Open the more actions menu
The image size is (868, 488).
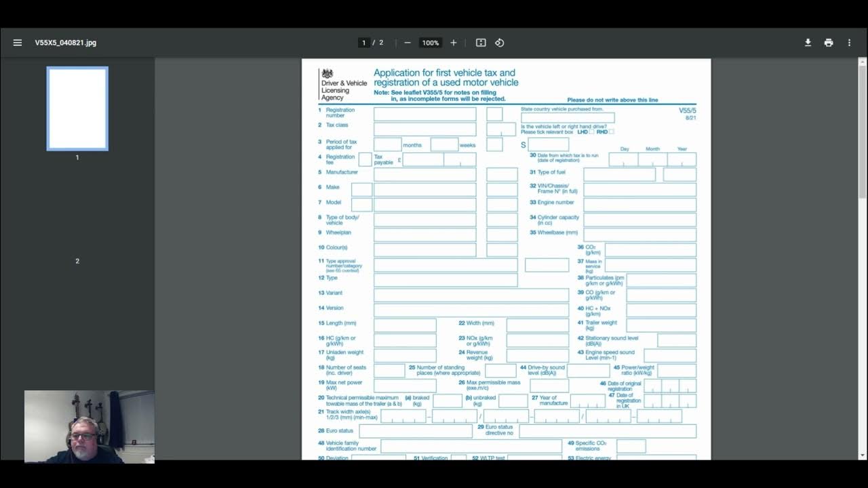[x=849, y=43]
